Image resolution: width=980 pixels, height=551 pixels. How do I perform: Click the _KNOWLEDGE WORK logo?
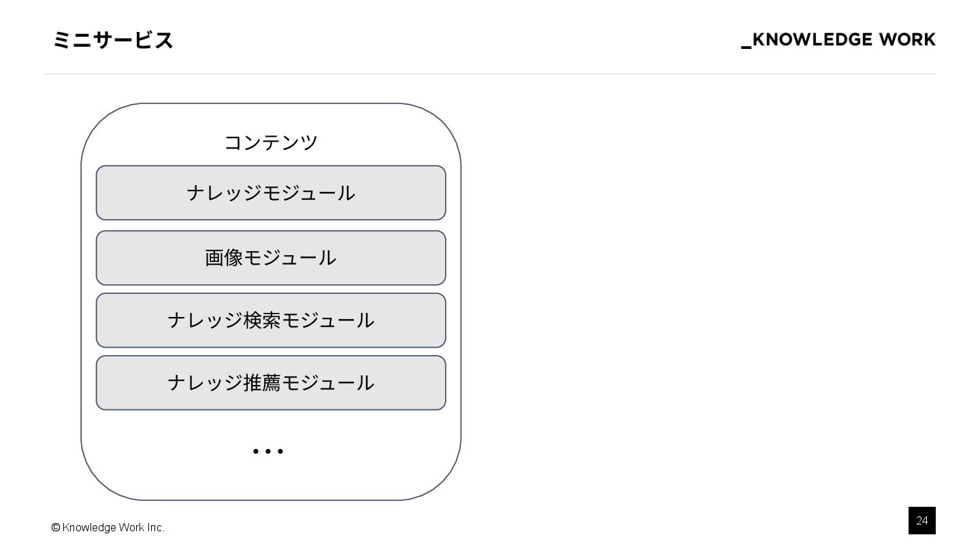tap(838, 40)
